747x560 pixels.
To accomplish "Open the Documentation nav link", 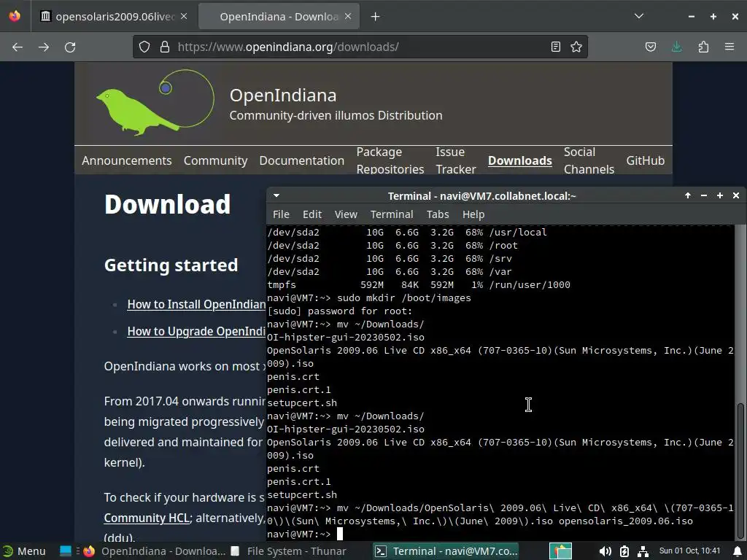I will pyautogui.click(x=301, y=160).
